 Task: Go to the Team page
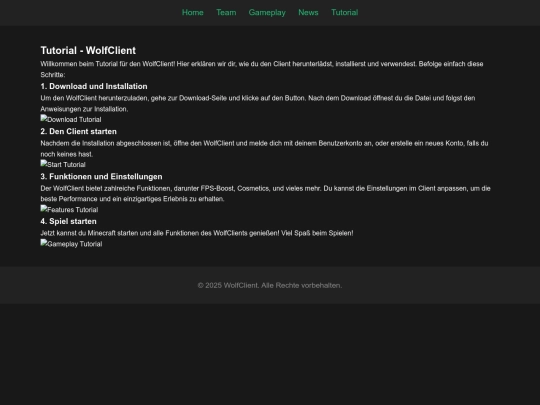[226, 12]
